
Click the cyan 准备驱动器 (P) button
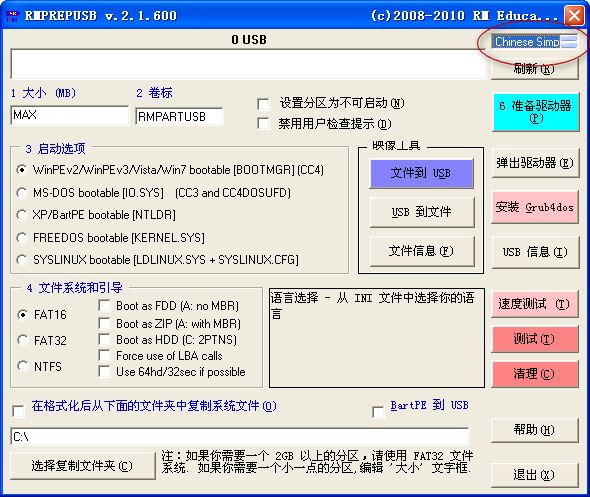tap(535, 112)
